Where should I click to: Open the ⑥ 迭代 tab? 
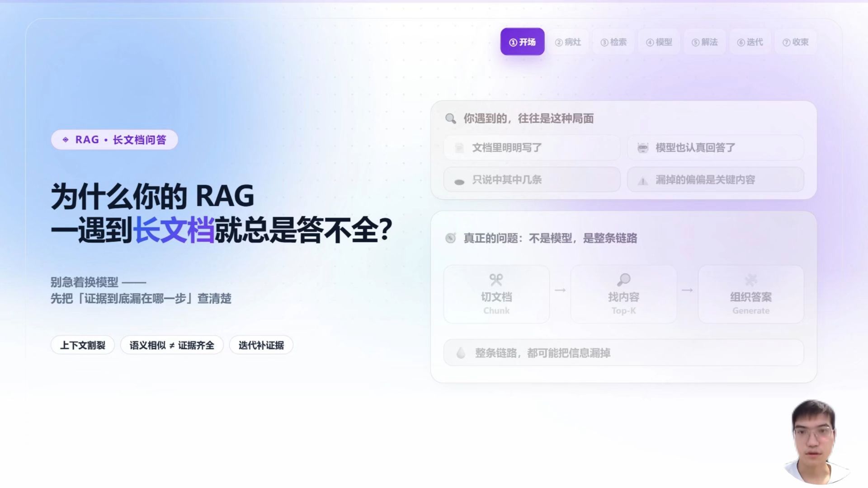[x=750, y=42]
